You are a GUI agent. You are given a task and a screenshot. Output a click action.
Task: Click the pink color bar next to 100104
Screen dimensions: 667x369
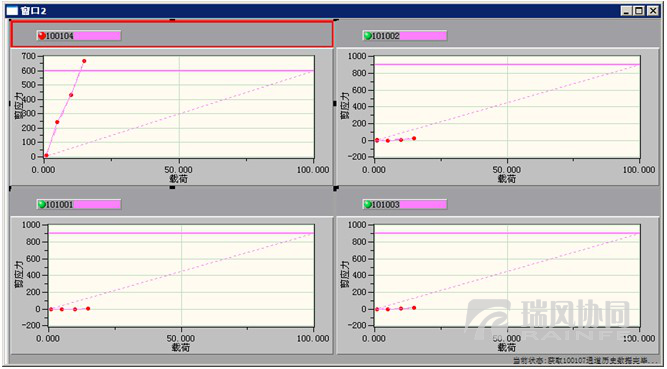coord(97,36)
